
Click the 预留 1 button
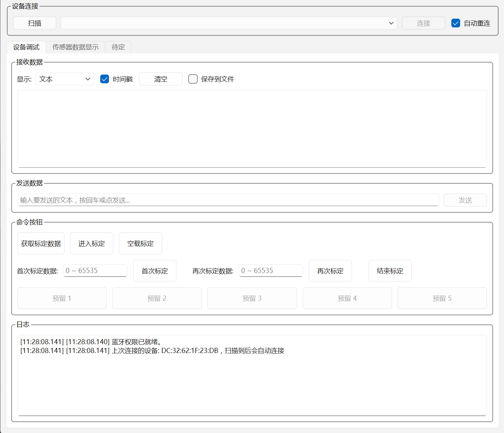(x=62, y=298)
